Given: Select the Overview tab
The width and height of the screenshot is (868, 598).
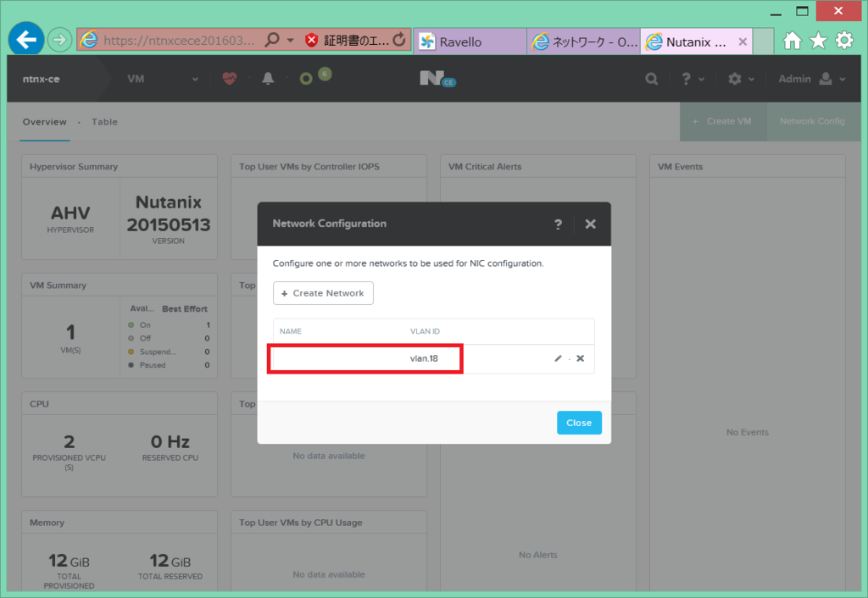Looking at the screenshot, I should (x=44, y=122).
